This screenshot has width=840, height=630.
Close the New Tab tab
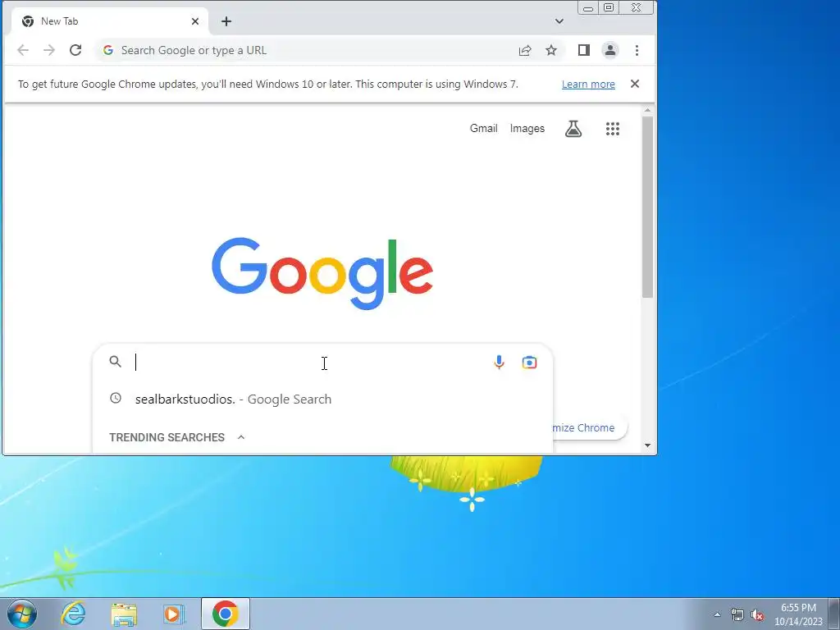tap(195, 21)
